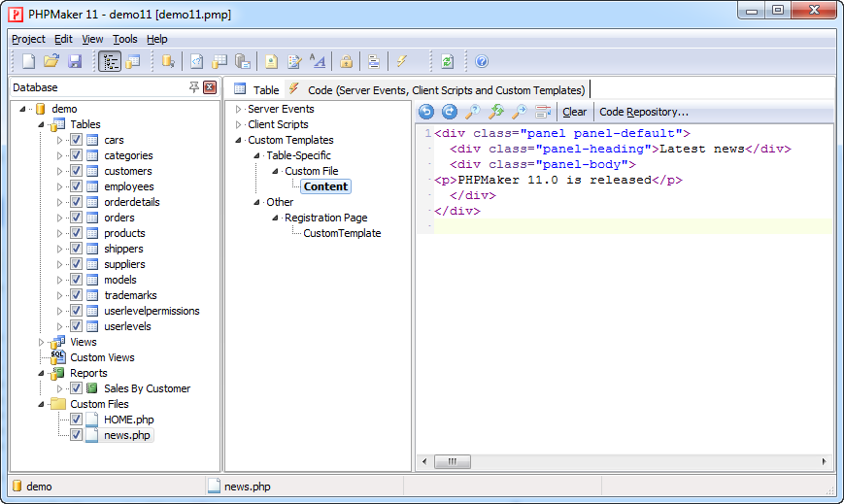Click the server and window toolbar icon
This screenshot has height=504, width=844.
243,61
